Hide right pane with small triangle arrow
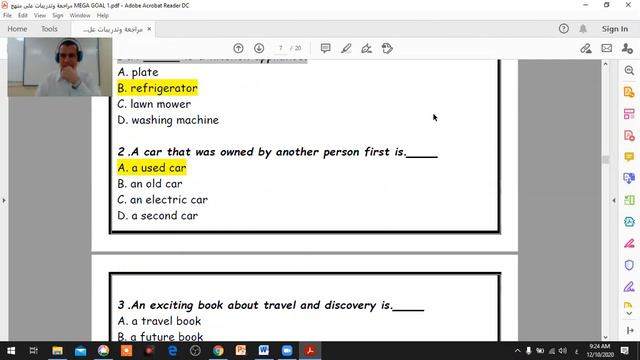 [x=614, y=200]
